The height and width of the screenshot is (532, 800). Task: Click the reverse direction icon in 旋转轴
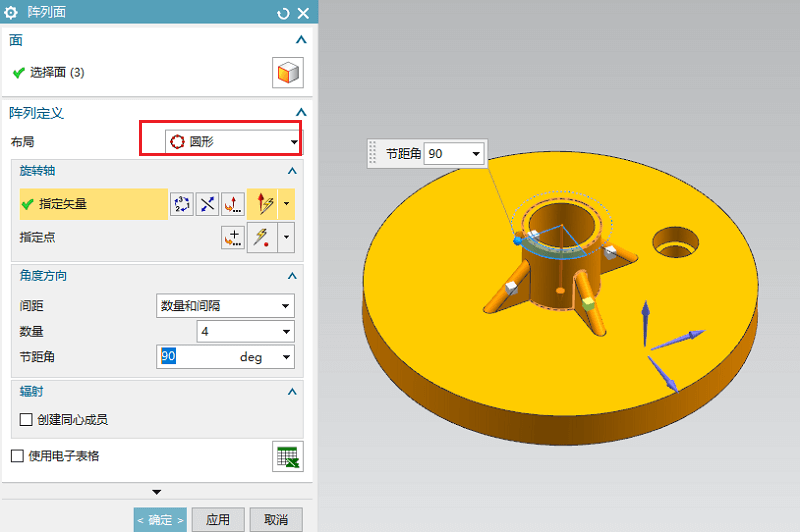[207, 204]
